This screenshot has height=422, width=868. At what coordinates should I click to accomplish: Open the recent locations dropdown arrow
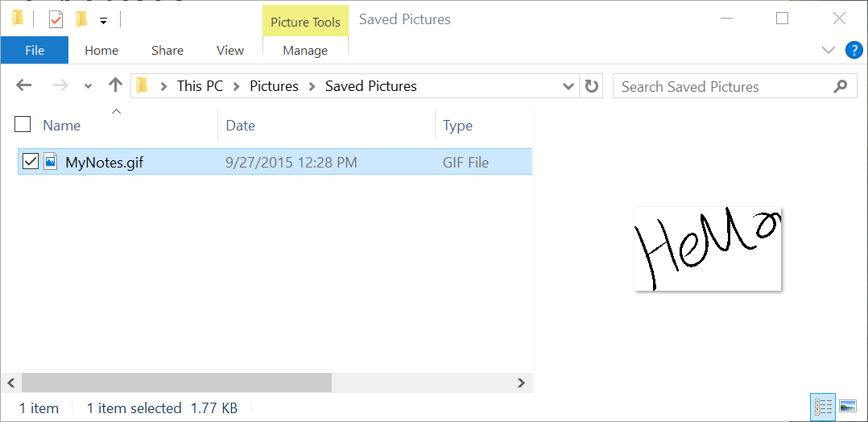coord(88,86)
